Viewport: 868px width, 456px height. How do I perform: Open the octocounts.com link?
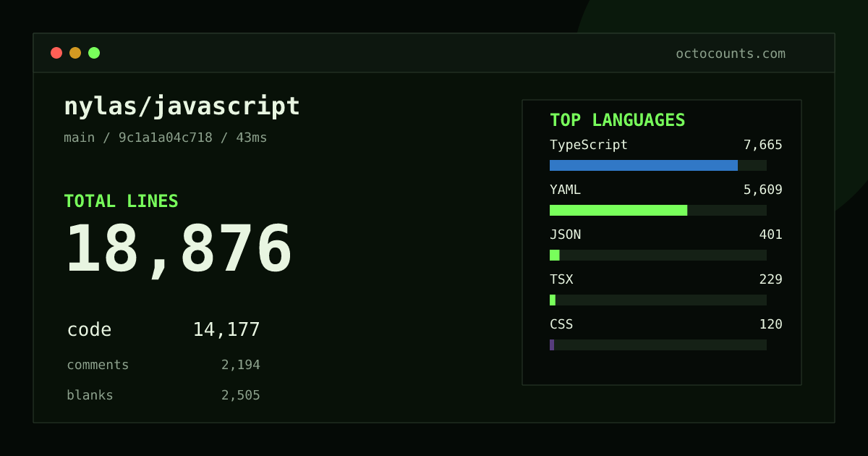tap(731, 54)
